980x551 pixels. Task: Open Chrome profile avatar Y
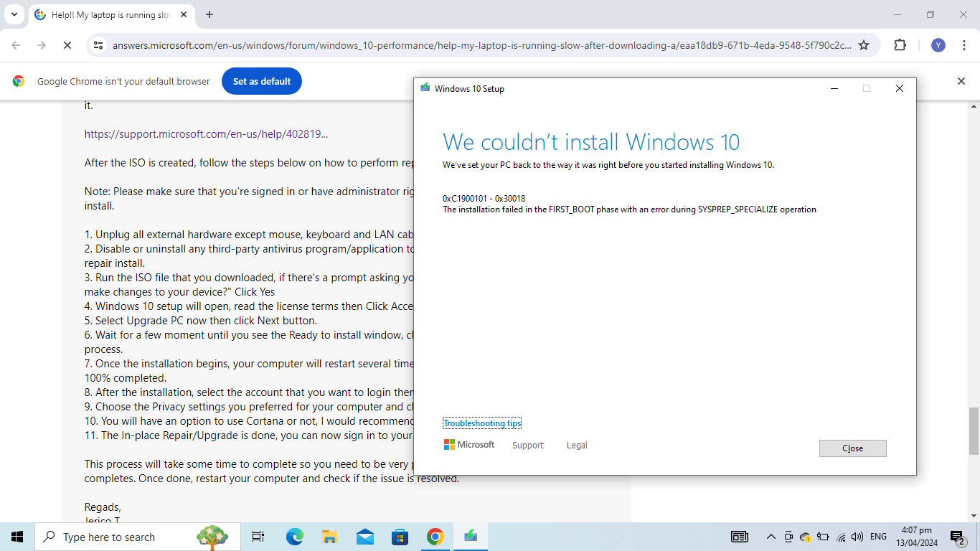938,45
